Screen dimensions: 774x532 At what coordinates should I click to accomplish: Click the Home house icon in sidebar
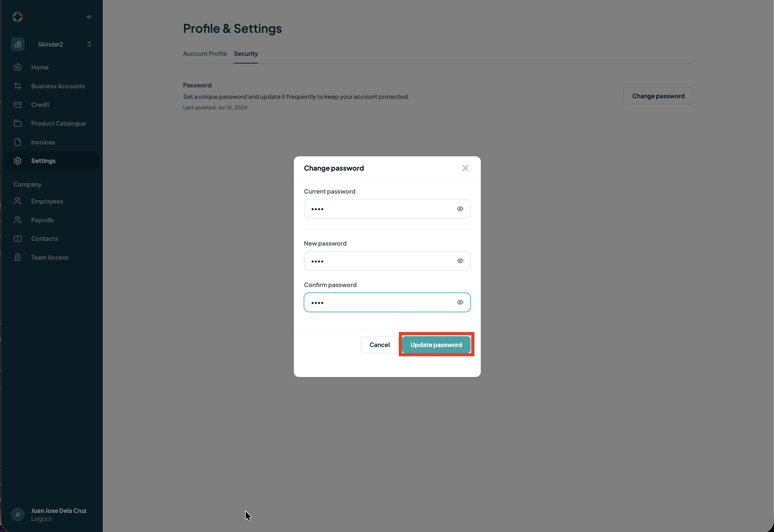click(x=18, y=67)
